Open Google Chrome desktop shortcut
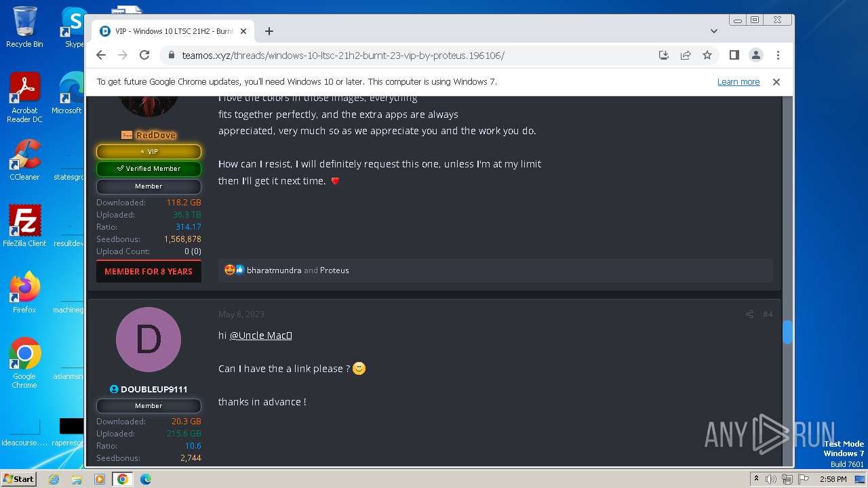The image size is (868, 488). 24,363
